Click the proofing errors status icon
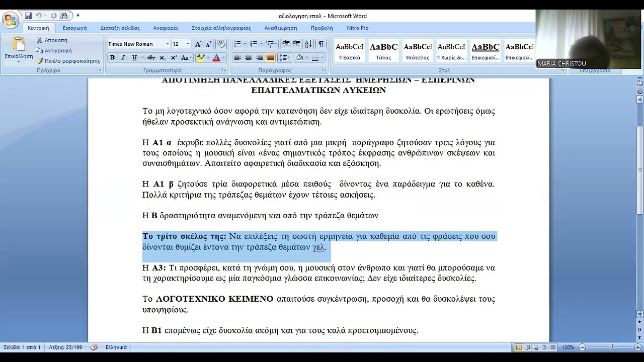Screen dimensions: 644x362 pos(94,347)
